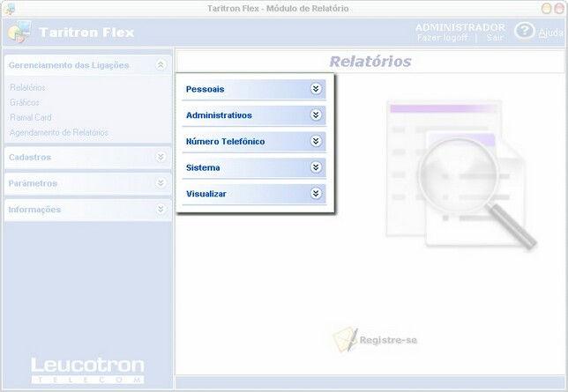The image size is (568, 392).
Task: Select the Administrativos category label
Action: (219, 115)
